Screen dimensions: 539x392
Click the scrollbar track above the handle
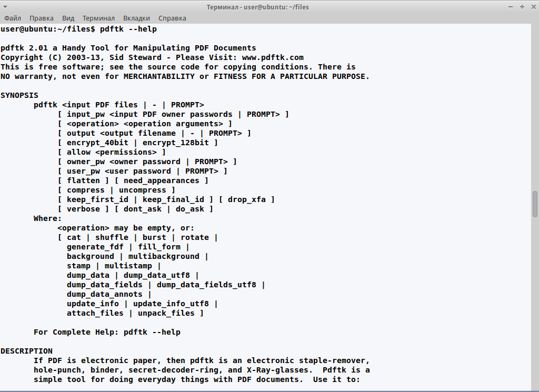coord(535,107)
